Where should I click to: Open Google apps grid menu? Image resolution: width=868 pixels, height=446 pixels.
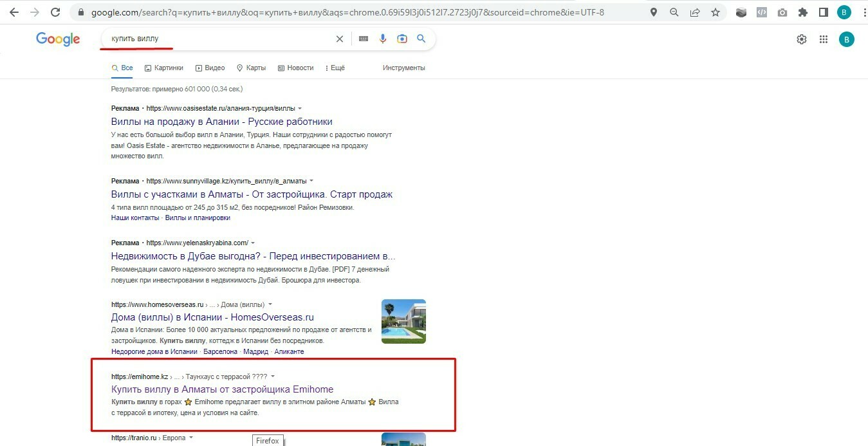tap(823, 39)
